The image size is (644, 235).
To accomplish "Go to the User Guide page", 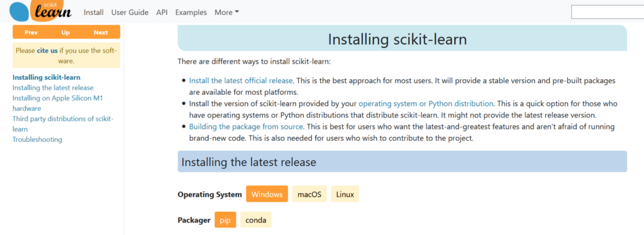I will 130,13.
